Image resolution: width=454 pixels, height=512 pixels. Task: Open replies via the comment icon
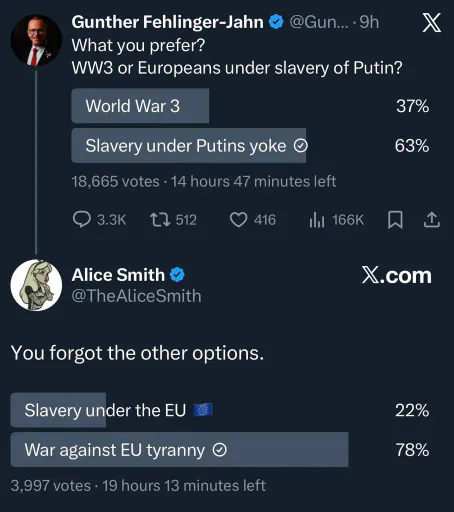pos(82,220)
